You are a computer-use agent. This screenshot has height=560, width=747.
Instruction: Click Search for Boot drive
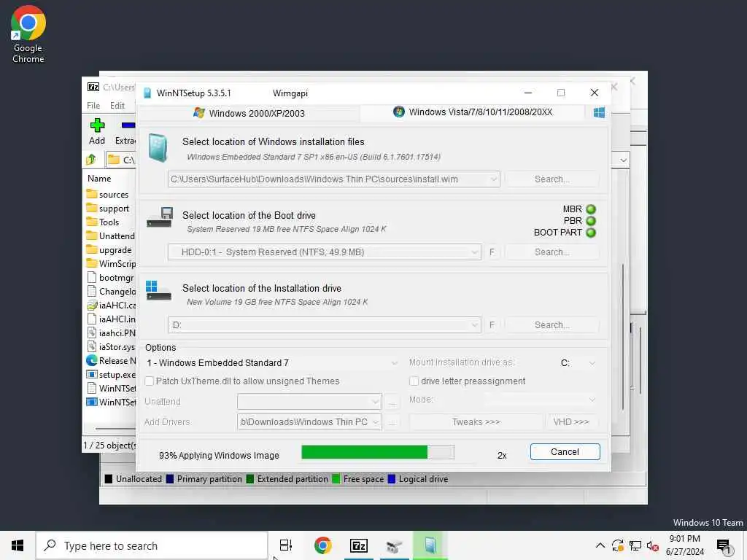point(551,252)
